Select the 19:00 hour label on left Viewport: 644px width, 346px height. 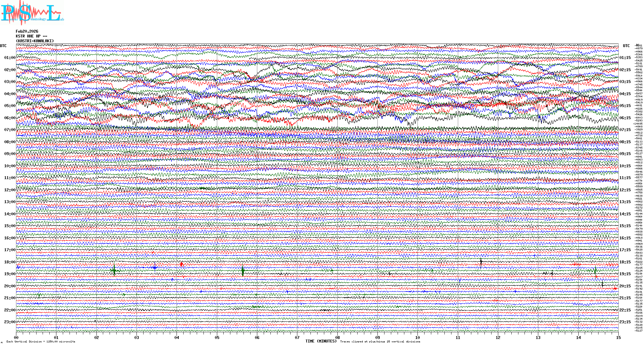(10, 274)
